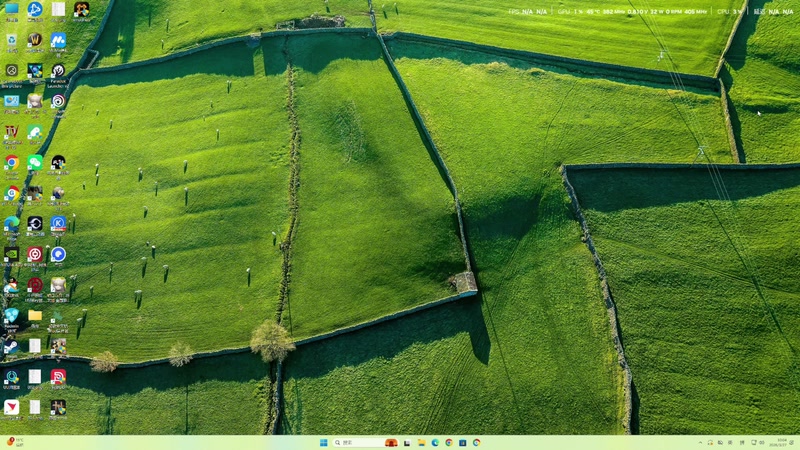Launch the Paradox Launcher shortcut
The width and height of the screenshot is (800, 450).
point(58,72)
